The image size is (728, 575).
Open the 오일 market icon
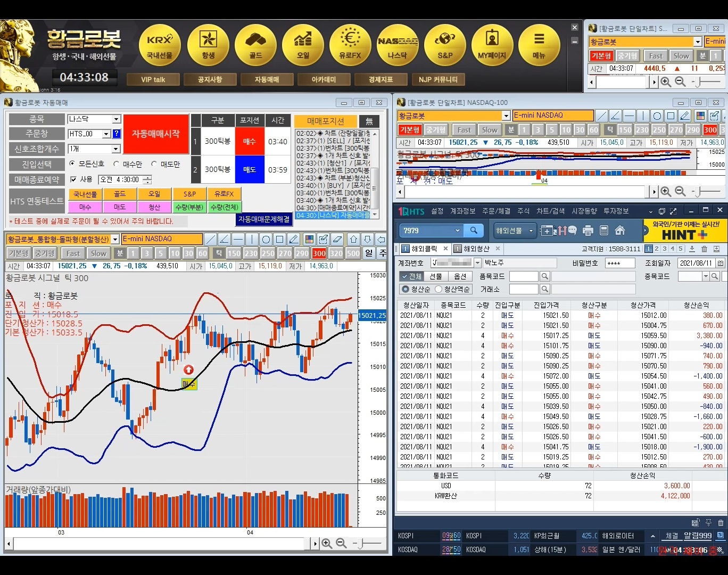coord(303,45)
